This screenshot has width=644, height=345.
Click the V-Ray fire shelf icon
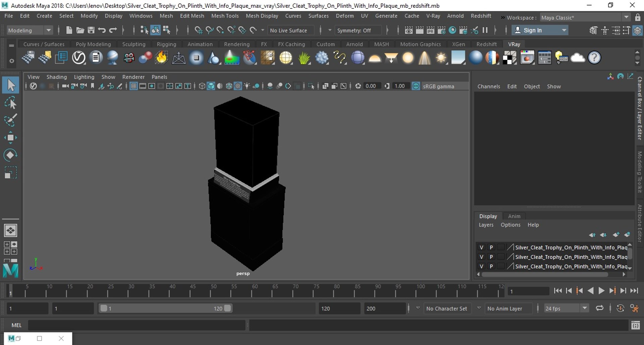[161, 58]
